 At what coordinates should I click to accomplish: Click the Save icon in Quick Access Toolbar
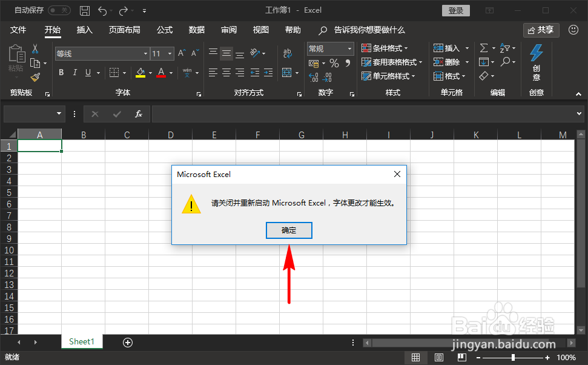click(x=84, y=10)
